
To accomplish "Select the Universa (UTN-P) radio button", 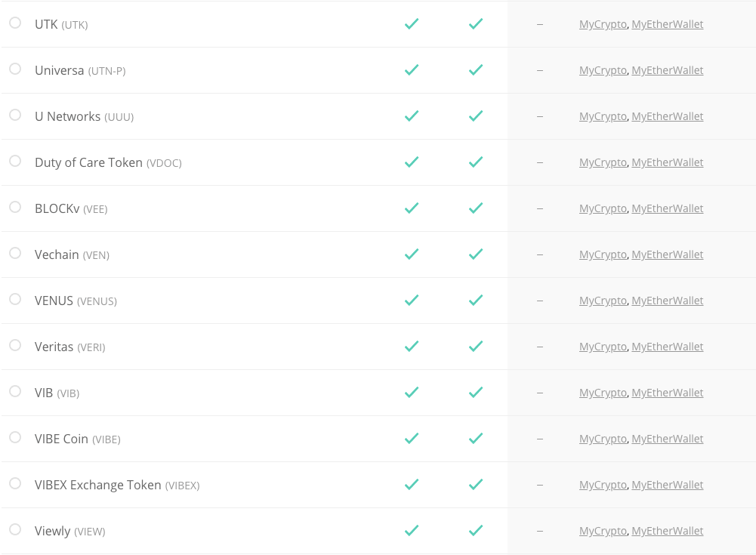I will pos(15,69).
